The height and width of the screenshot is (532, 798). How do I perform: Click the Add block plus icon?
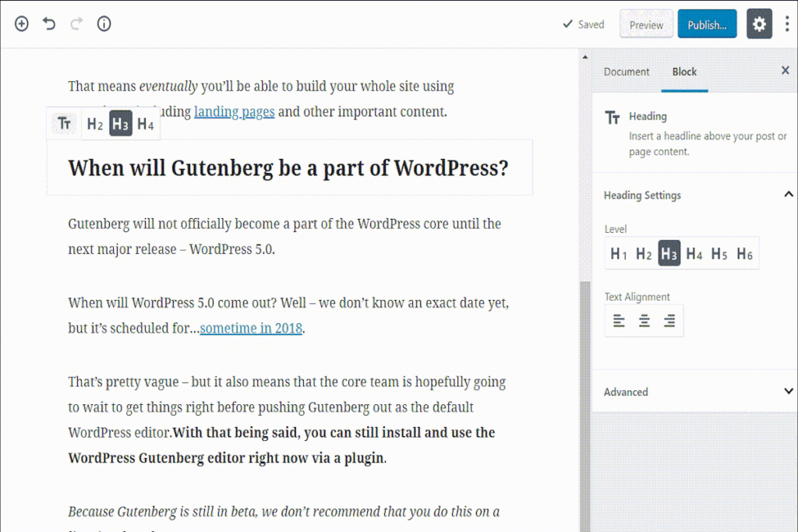coord(21,23)
